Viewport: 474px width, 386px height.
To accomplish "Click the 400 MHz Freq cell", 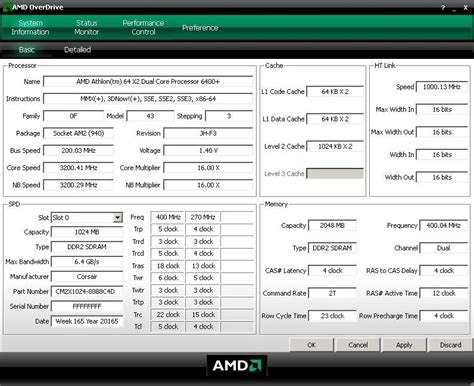I will 168,217.
